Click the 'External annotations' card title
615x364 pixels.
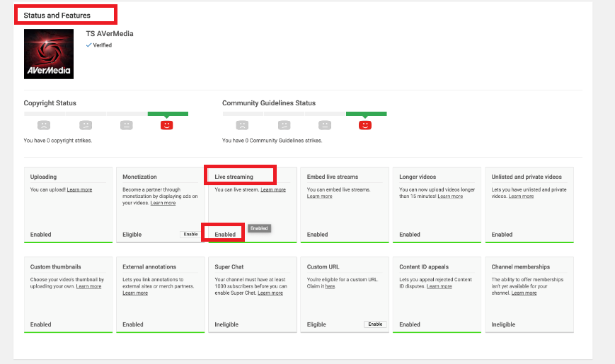[x=149, y=267]
